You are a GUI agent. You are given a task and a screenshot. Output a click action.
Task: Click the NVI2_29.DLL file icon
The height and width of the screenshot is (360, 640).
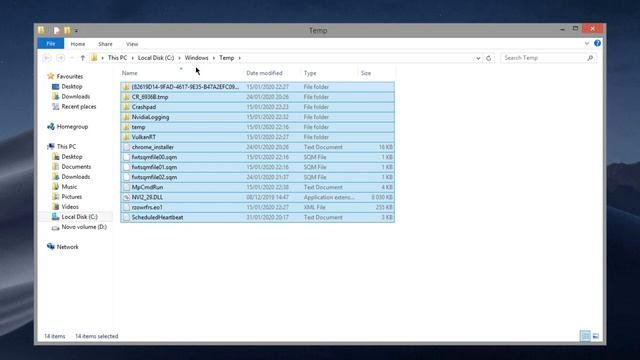pyautogui.click(x=127, y=197)
